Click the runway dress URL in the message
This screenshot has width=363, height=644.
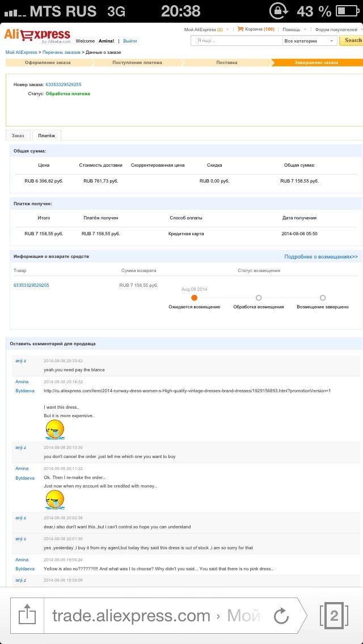click(x=187, y=391)
